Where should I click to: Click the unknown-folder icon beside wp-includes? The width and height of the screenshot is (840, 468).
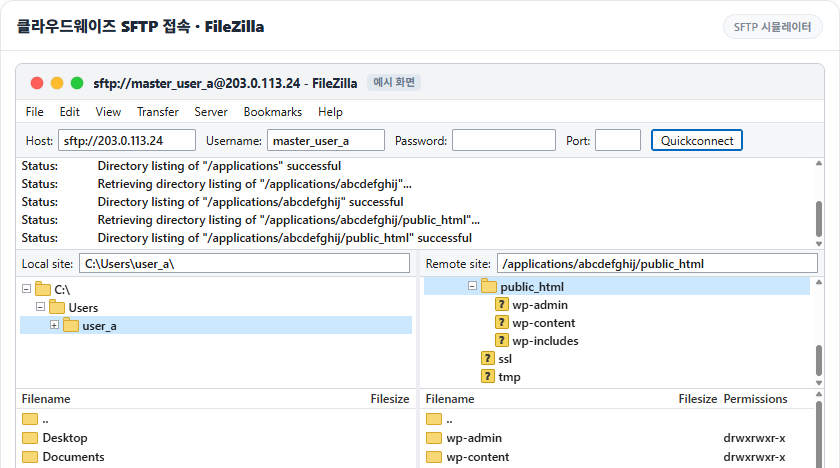click(501, 340)
